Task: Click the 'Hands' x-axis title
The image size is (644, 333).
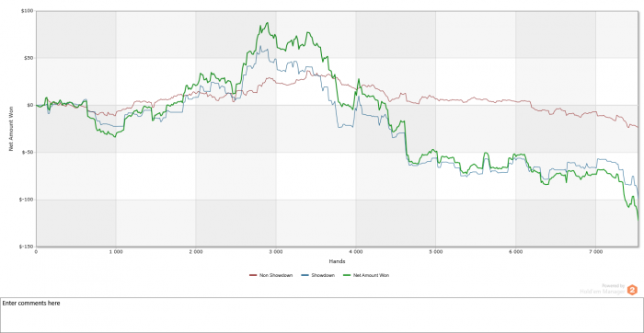Action: pos(337,260)
